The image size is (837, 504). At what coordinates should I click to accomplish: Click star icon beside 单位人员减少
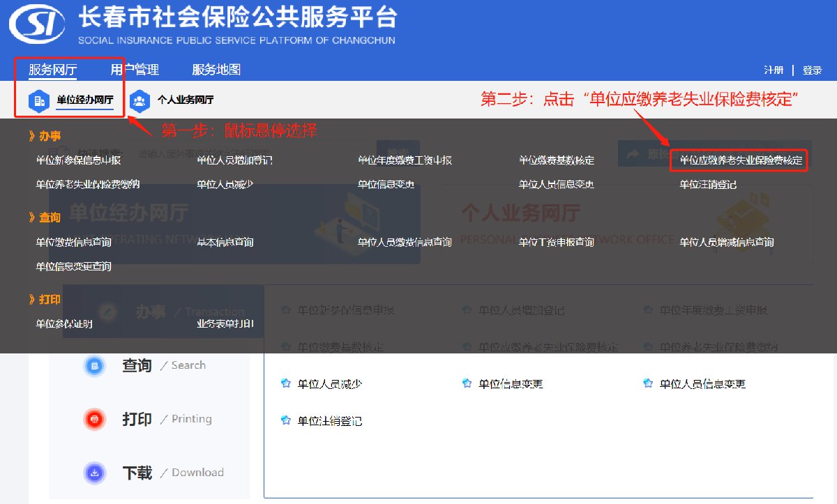click(x=285, y=383)
